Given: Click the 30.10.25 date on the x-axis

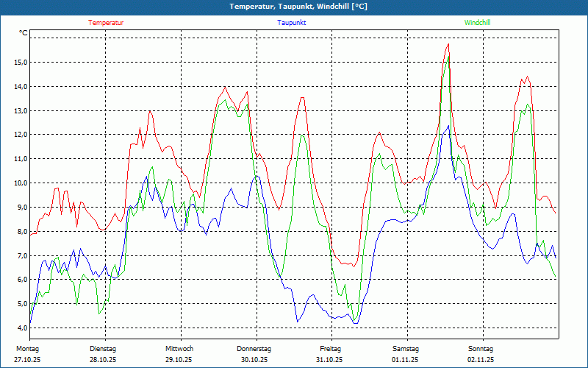Looking at the screenshot, I should click(254, 360).
